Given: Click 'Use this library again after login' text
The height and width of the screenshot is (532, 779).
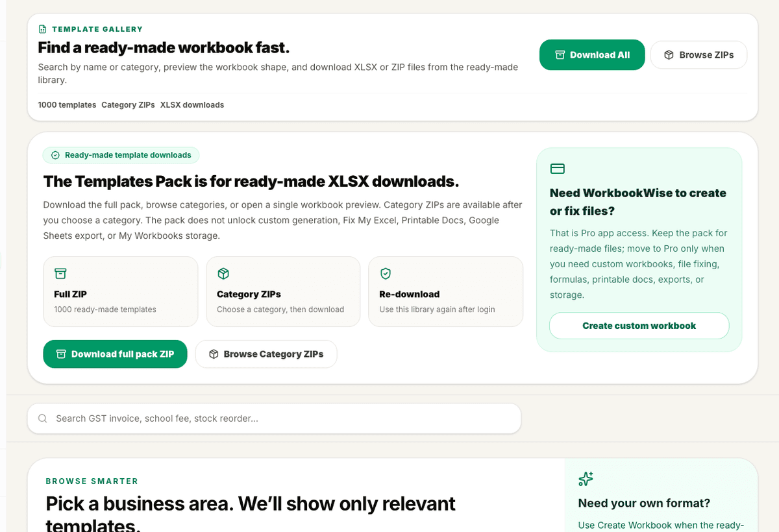Looking at the screenshot, I should pos(437,309).
